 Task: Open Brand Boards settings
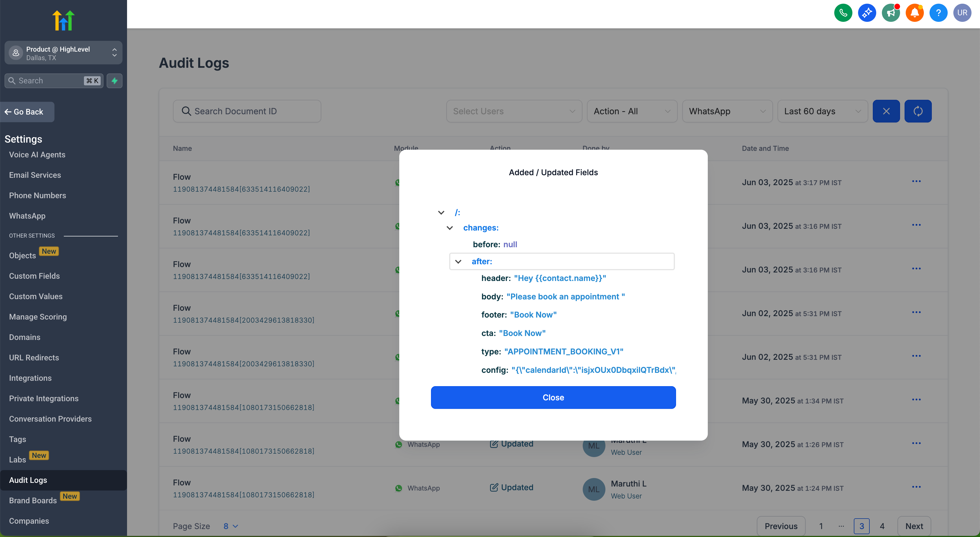(33, 501)
